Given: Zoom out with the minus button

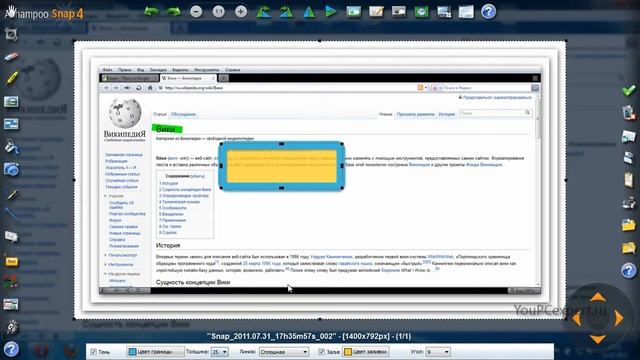Looking at the screenshot, I should pos(196,11).
